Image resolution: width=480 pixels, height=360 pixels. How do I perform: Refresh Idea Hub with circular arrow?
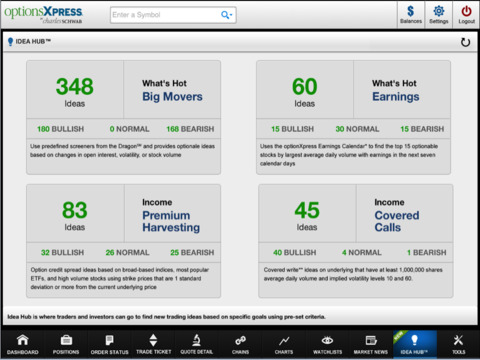click(x=465, y=42)
